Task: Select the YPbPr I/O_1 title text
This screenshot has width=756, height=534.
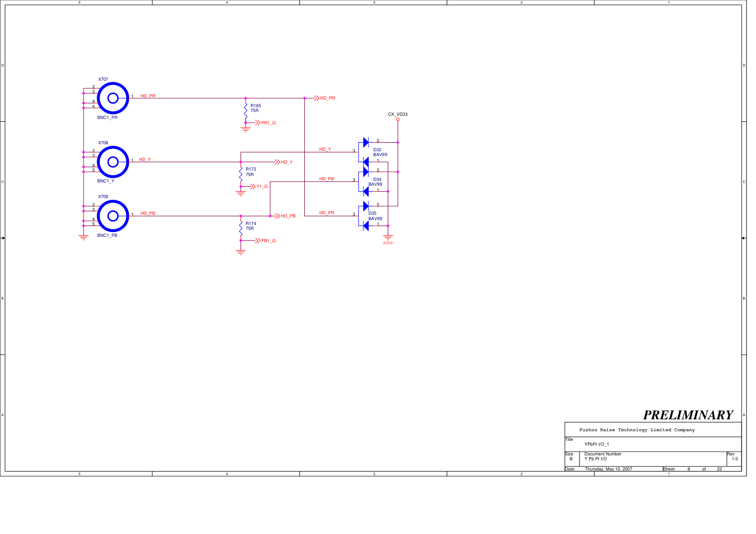Action: [597, 444]
